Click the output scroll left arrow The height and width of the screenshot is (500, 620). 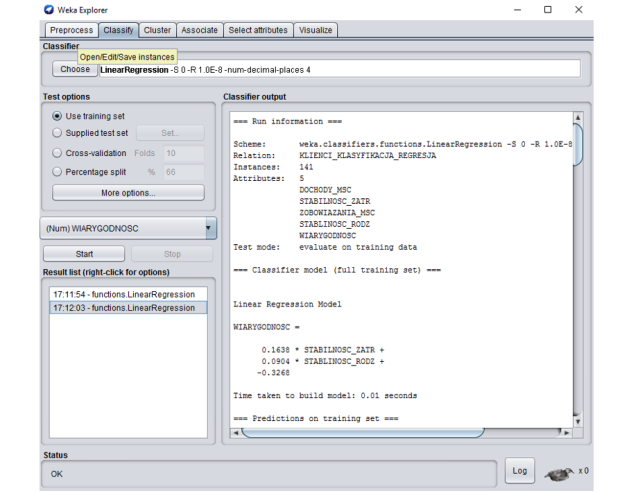[x=236, y=433]
